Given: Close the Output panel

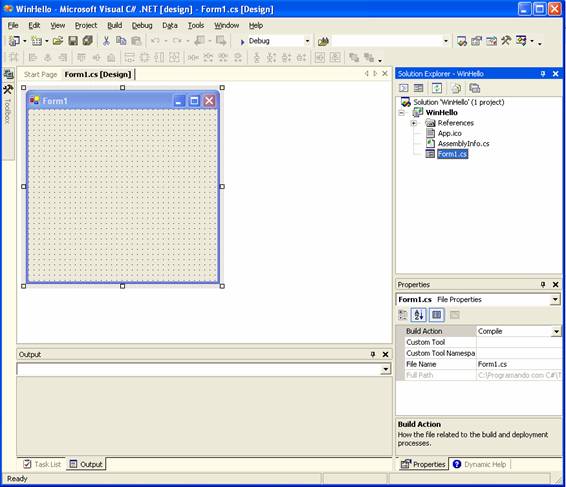Looking at the screenshot, I should click(386, 355).
